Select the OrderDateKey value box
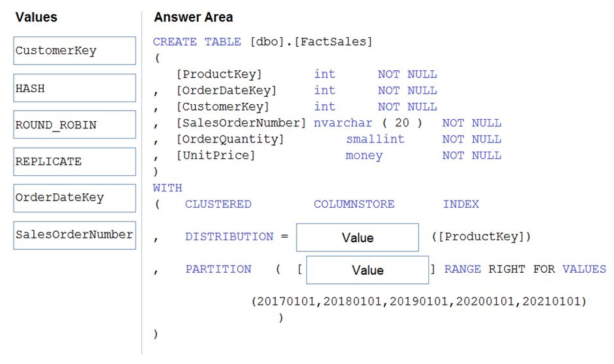 tap(74, 198)
